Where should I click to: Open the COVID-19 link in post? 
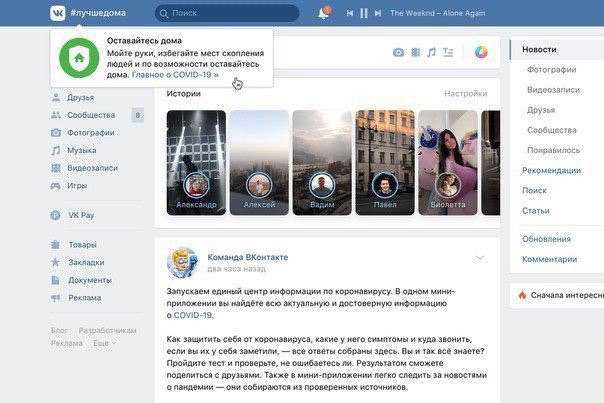193,315
